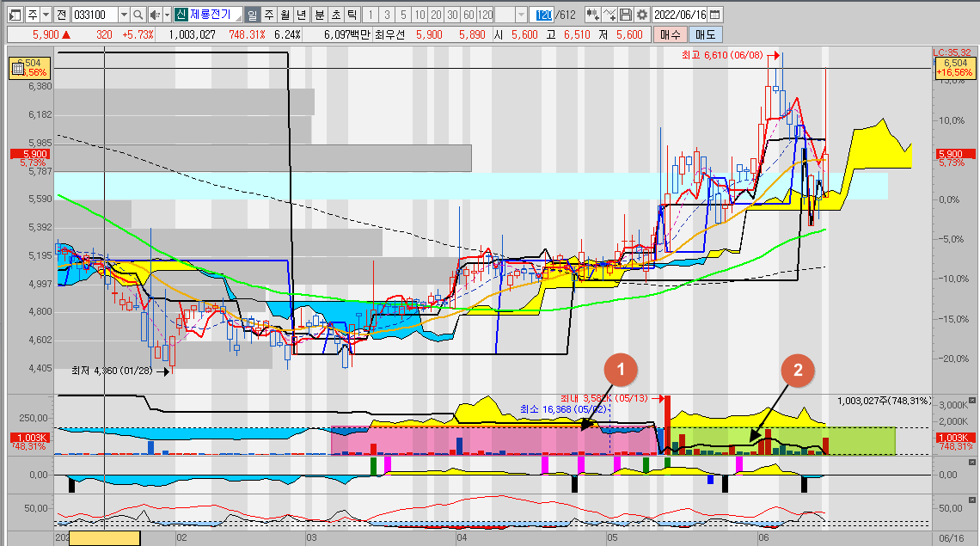Click interval button 120
The image size is (980, 546).
(485, 15)
